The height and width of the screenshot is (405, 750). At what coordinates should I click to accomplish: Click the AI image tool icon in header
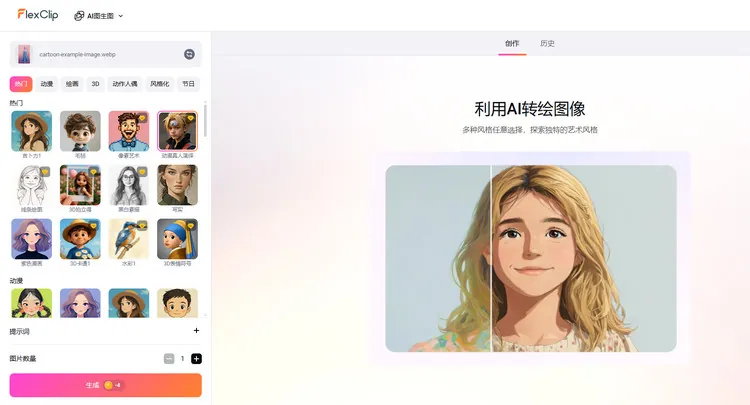click(x=79, y=16)
